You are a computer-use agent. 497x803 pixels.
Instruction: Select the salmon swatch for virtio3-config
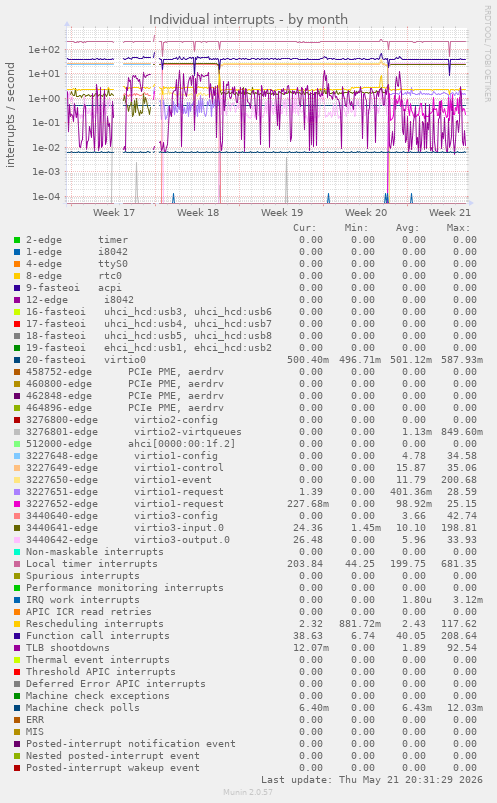point(17,516)
